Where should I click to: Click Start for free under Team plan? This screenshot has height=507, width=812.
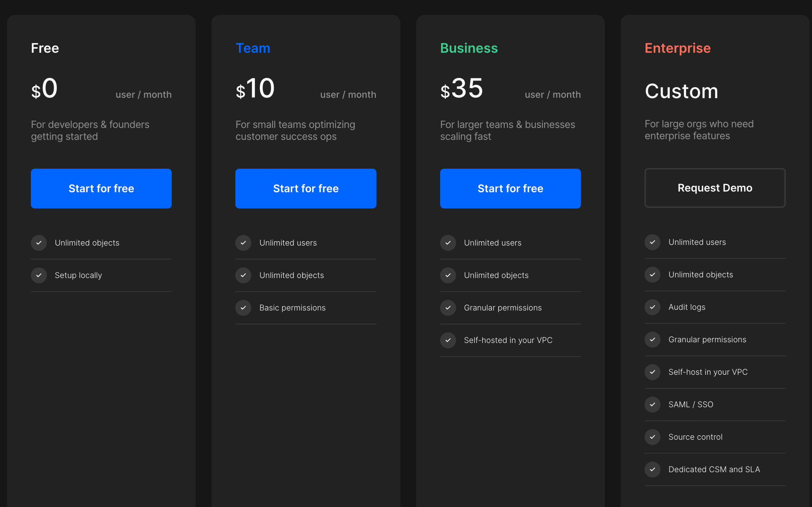pos(306,189)
